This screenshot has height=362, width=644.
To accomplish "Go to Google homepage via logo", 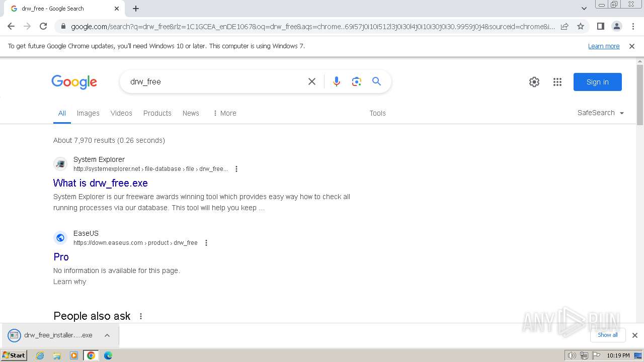I will pyautogui.click(x=74, y=82).
